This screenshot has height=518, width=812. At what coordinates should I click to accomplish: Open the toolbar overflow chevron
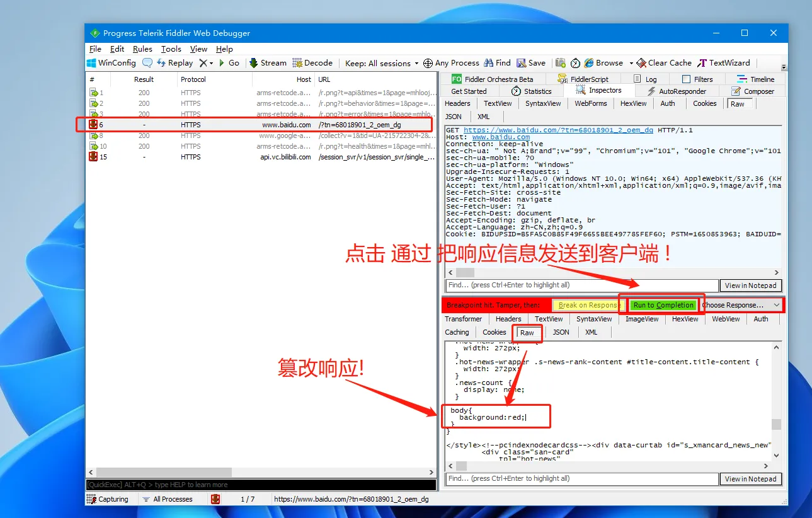784,66
